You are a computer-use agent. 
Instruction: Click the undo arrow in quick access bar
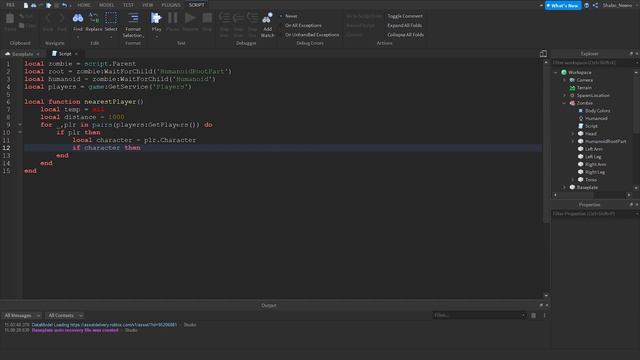click(64, 5)
